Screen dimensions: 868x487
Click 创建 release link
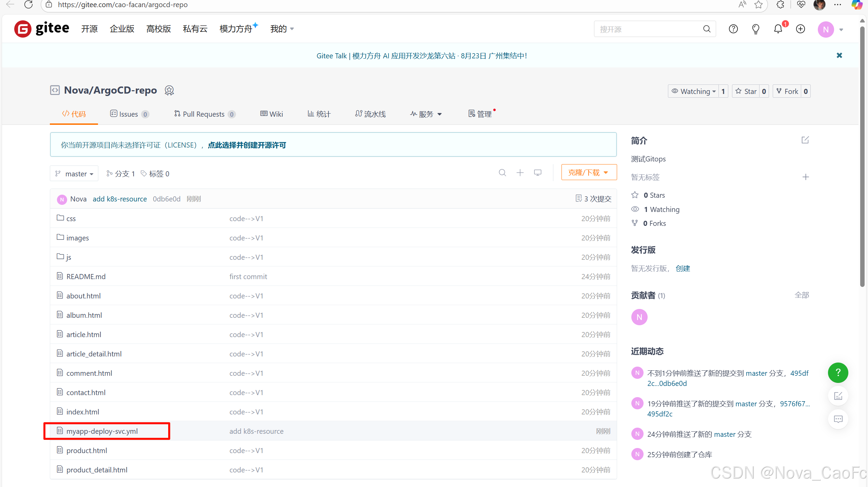[x=683, y=268]
